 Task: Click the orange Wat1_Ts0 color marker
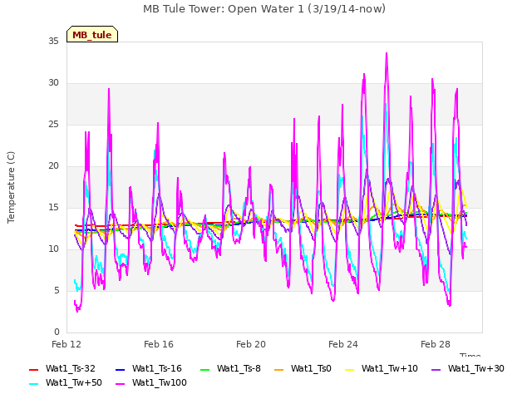278,369
